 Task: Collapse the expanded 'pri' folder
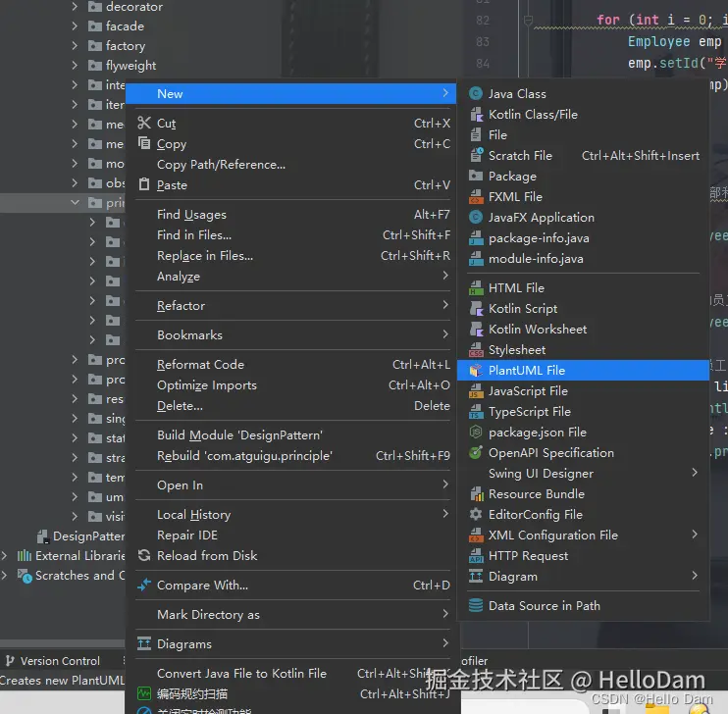click(x=75, y=202)
